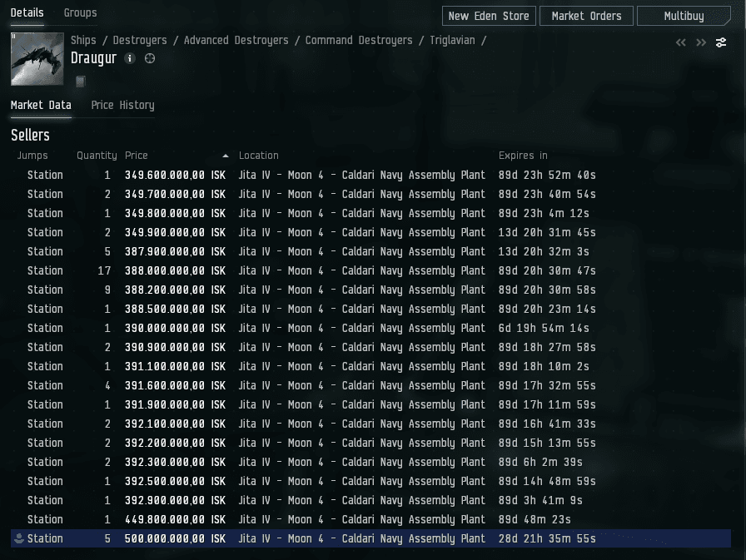Click the small icon below the Draugur name
This screenshot has width=746, height=560.
tap(81, 82)
